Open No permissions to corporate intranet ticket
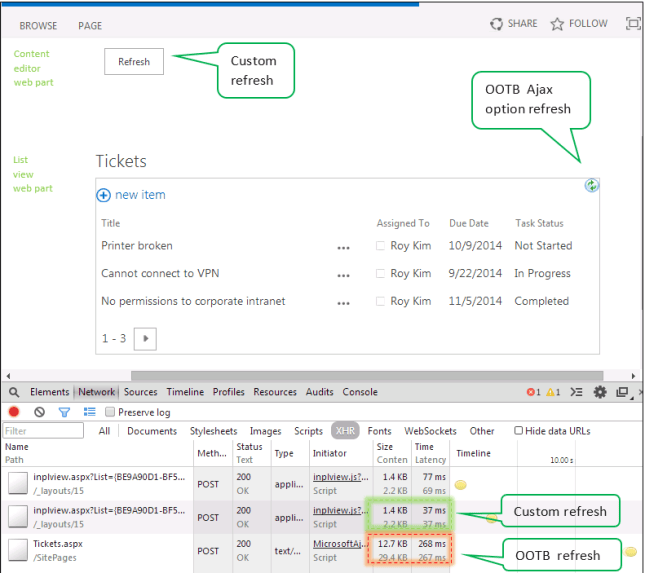Image resolution: width=645 pixels, height=573 pixels. pyautogui.click(x=193, y=302)
